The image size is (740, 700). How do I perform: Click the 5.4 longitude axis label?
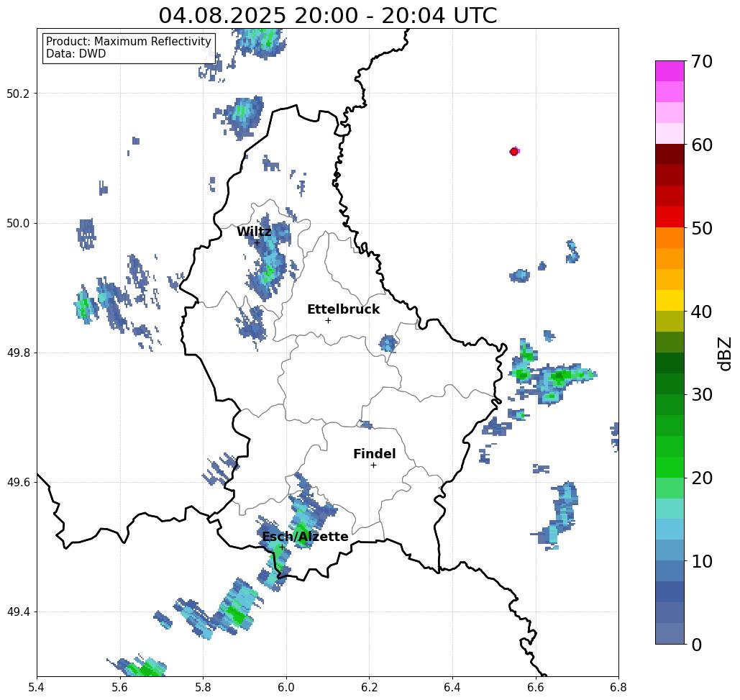tap(37, 687)
